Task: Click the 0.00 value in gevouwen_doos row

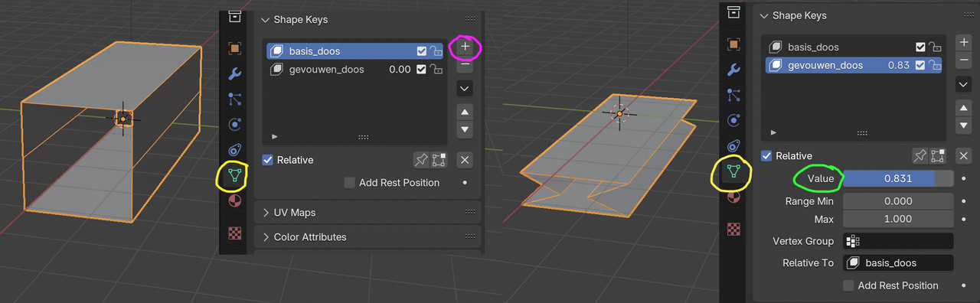Action: point(400,70)
